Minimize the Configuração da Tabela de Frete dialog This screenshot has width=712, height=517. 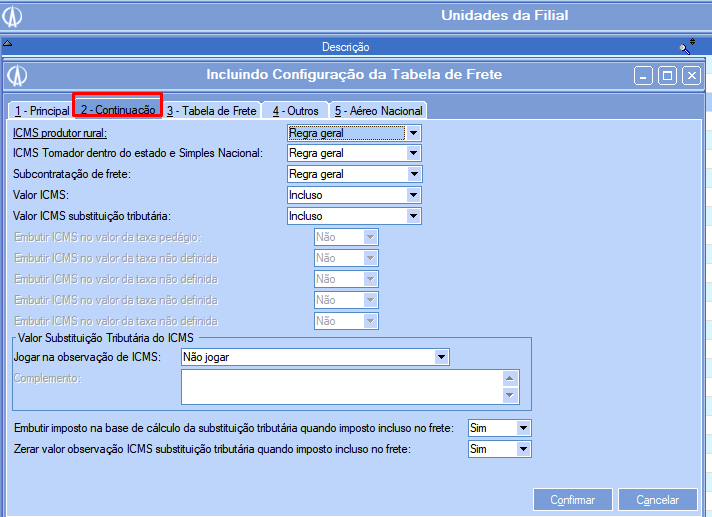pos(644,75)
